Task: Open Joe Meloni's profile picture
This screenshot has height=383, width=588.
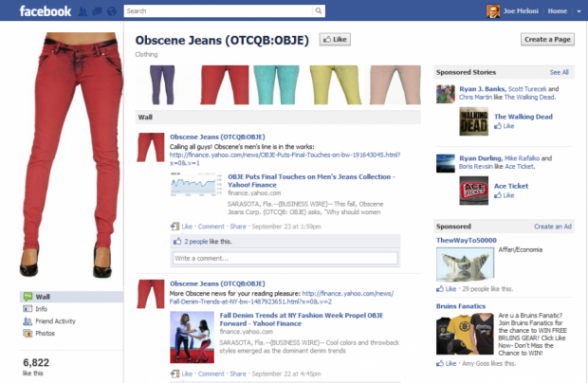Action: pyautogui.click(x=493, y=11)
